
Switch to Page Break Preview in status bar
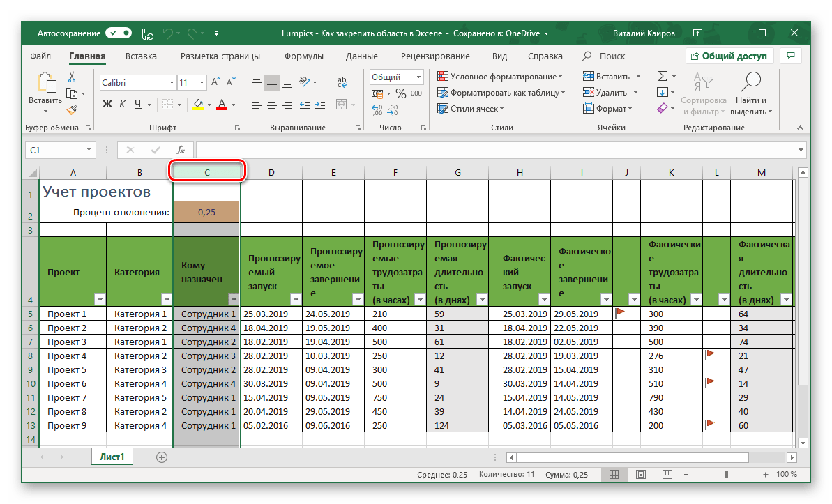click(x=667, y=474)
